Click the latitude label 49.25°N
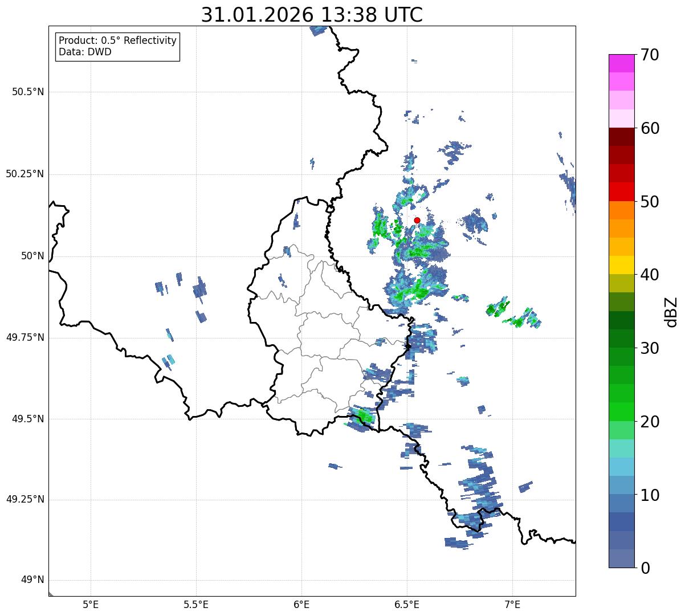The height and width of the screenshot is (616, 685). coord(25,500)
